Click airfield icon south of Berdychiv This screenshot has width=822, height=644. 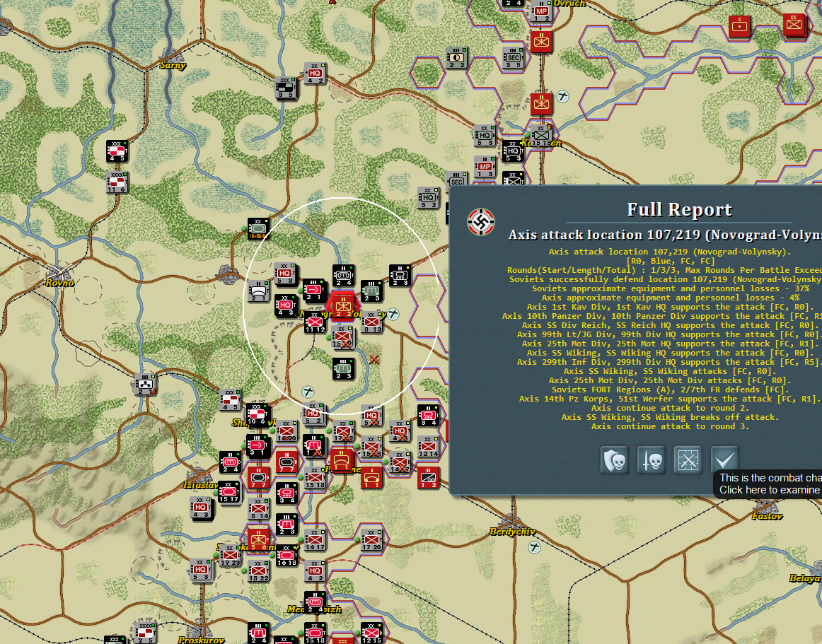pyautogui.click(x=534, y=548)
